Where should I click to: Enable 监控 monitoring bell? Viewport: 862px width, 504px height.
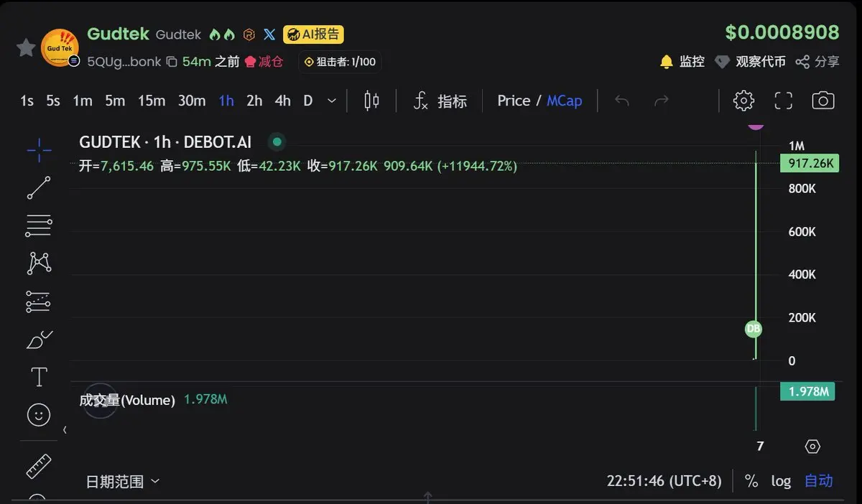[x=682, y=62]
